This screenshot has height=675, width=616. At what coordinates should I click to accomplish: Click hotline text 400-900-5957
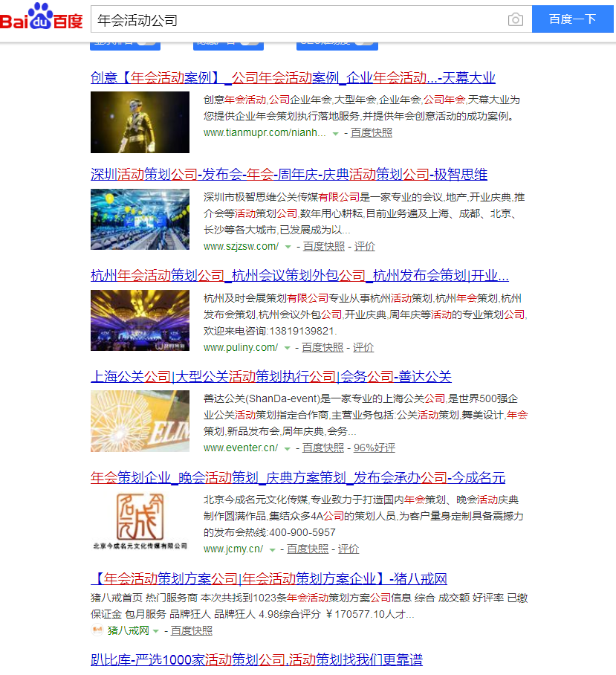click(302, 532)
